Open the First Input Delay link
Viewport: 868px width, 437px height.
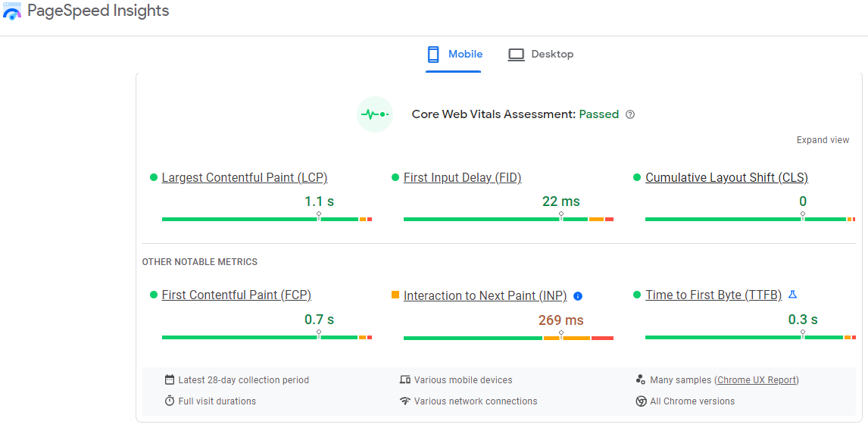(462, 177)
